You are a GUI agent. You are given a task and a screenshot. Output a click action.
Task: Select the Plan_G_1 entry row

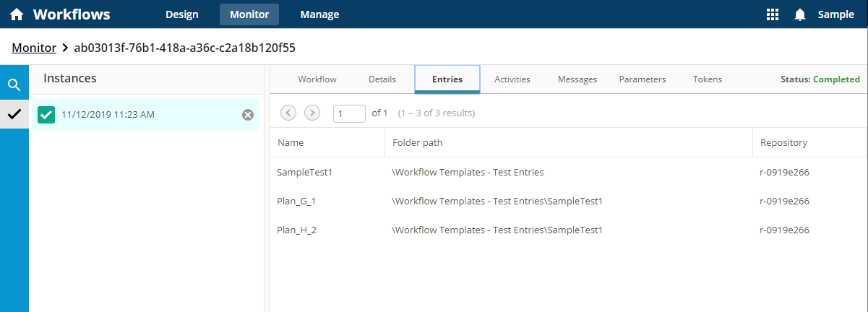coord(296,201)
